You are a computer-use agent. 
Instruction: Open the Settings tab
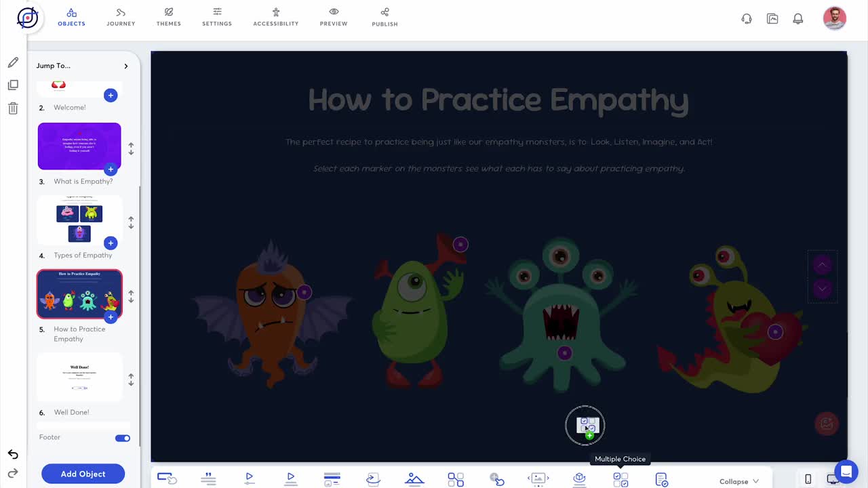[x=217, y=17]
